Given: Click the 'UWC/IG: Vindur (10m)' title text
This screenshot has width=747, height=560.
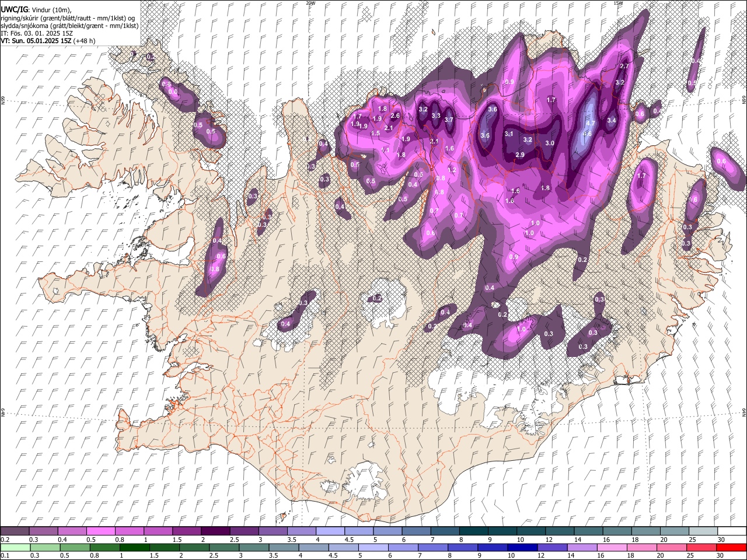Looking at the screenshot, I should [36, 10].
